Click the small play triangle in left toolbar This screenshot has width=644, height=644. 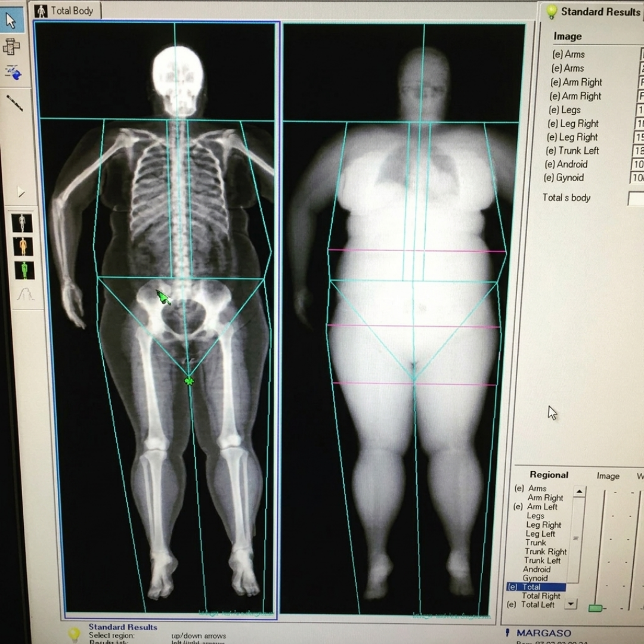coord(21,192)
